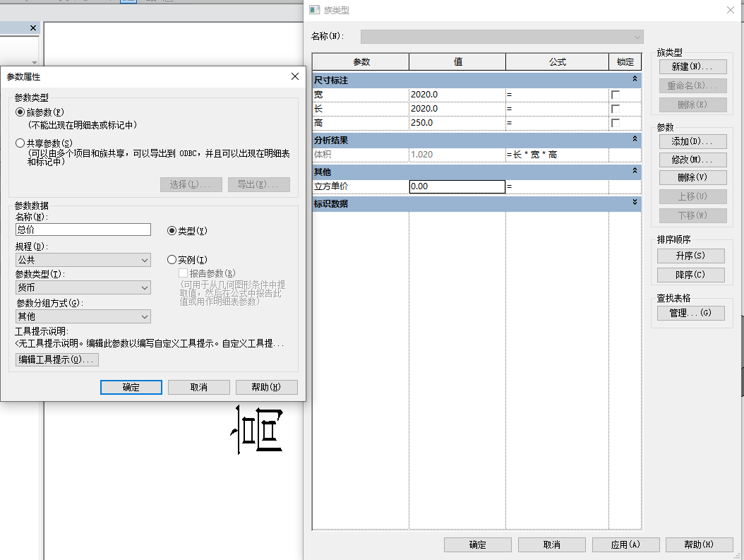Open 帮助 in the 参数属性 dialog
This screenshot has height=560, width=744.
point(267,387)
